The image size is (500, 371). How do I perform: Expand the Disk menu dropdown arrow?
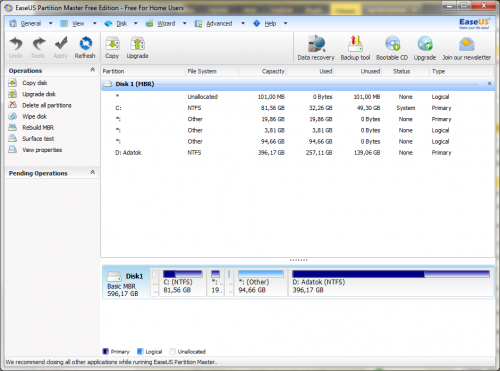click(x=136, y=23)
